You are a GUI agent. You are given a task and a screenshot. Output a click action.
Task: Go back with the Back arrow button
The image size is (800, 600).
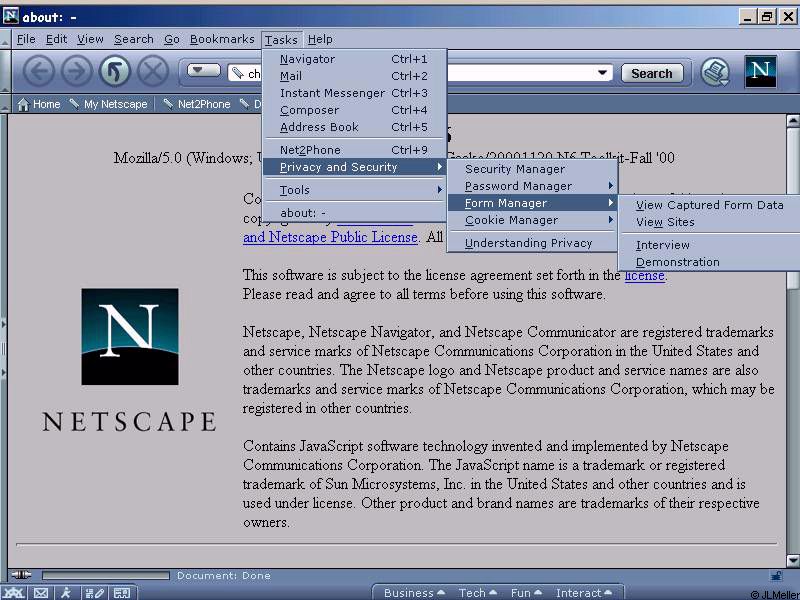(39, 71)
